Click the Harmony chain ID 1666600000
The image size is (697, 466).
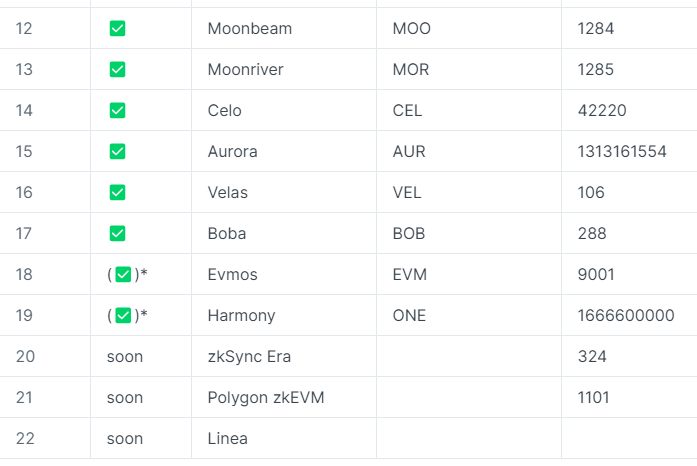coord(625,316)
